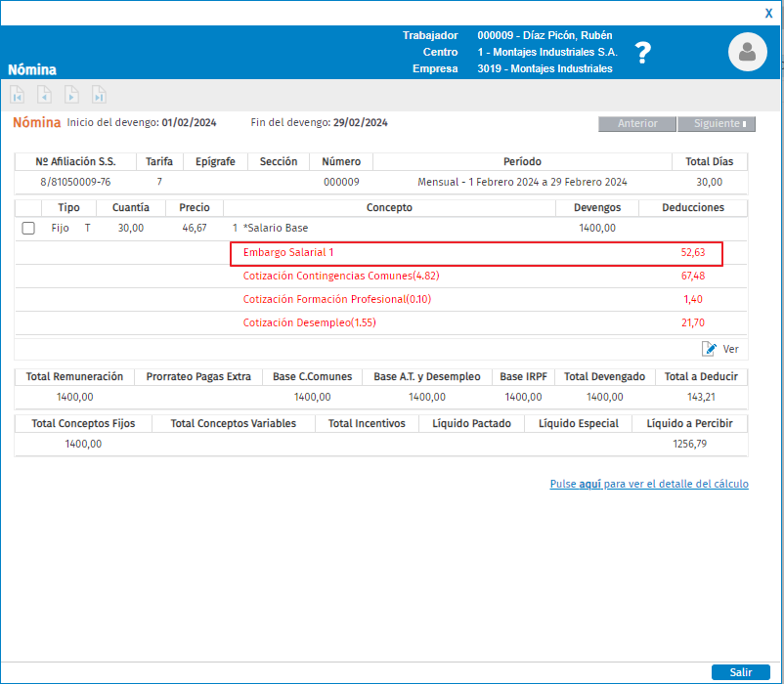Open the calculation detail link
784x684 pixels.
pyautogui.click(x=649, y=484)
